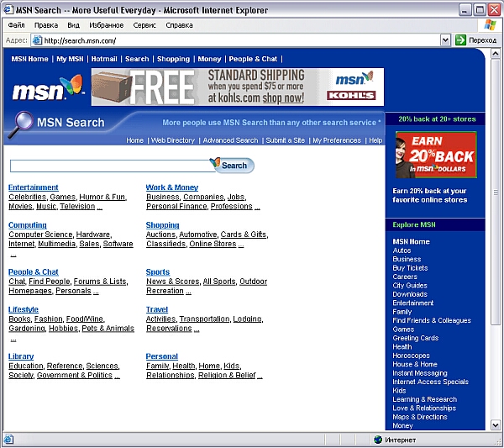Expand more Shopping subcategories ellipsis
The height and width of the screenshot is (448, 504).
point(241,245)
